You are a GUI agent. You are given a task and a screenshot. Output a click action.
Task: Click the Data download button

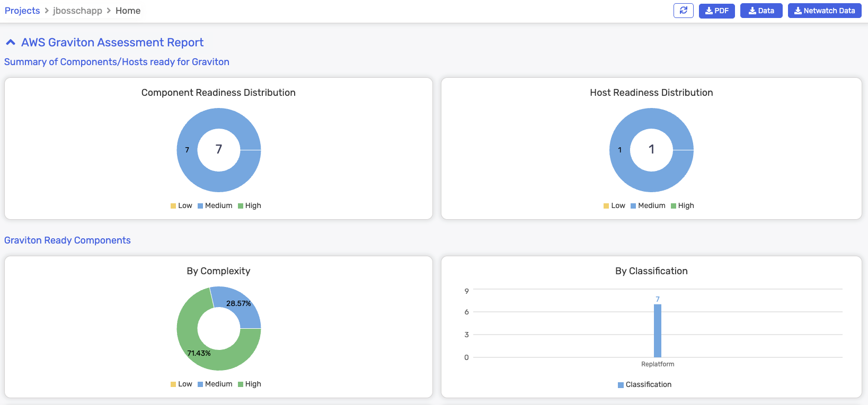761,11
